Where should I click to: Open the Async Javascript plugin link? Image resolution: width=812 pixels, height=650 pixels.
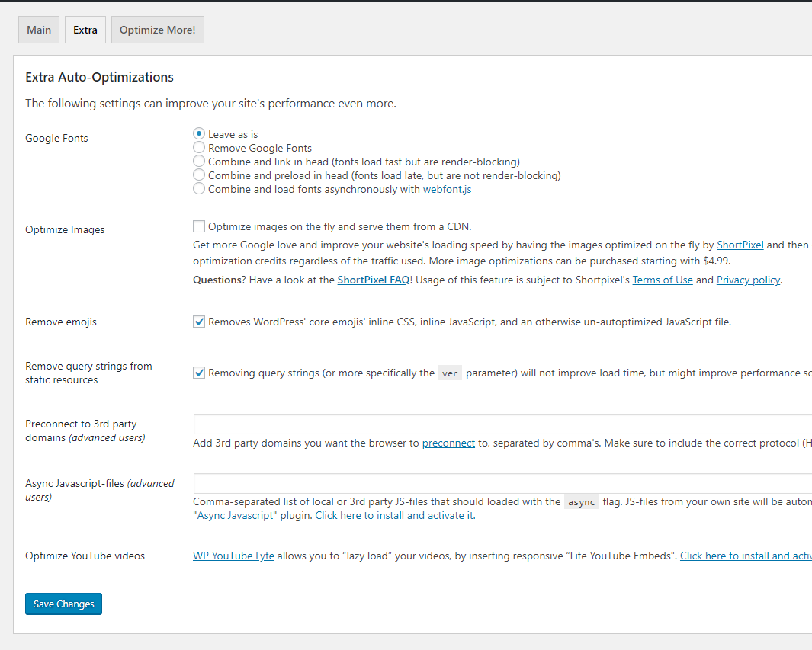click(235, 515)
